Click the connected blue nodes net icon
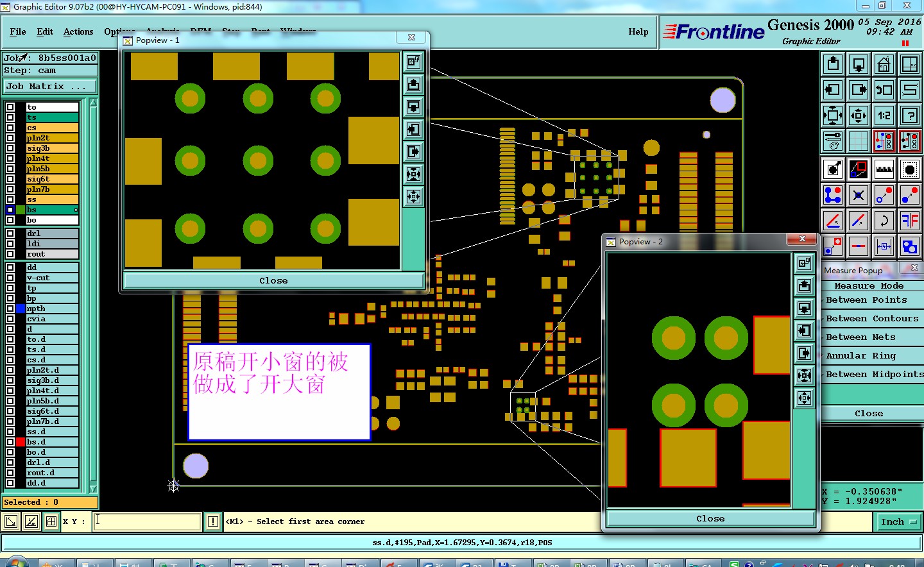This screenshot has height=567, width=924. tap(833, 195)
